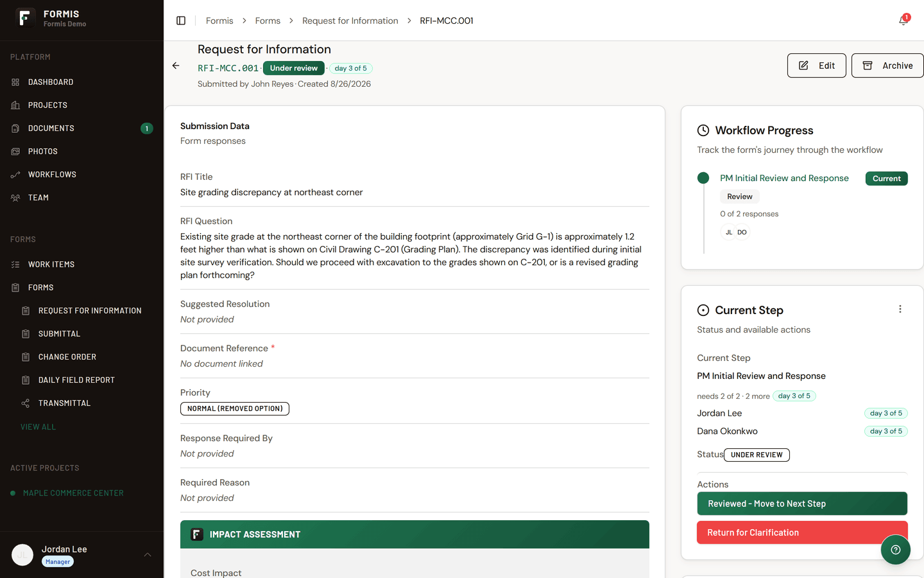Click the Change Order clipboard icon

coord(26,357)
